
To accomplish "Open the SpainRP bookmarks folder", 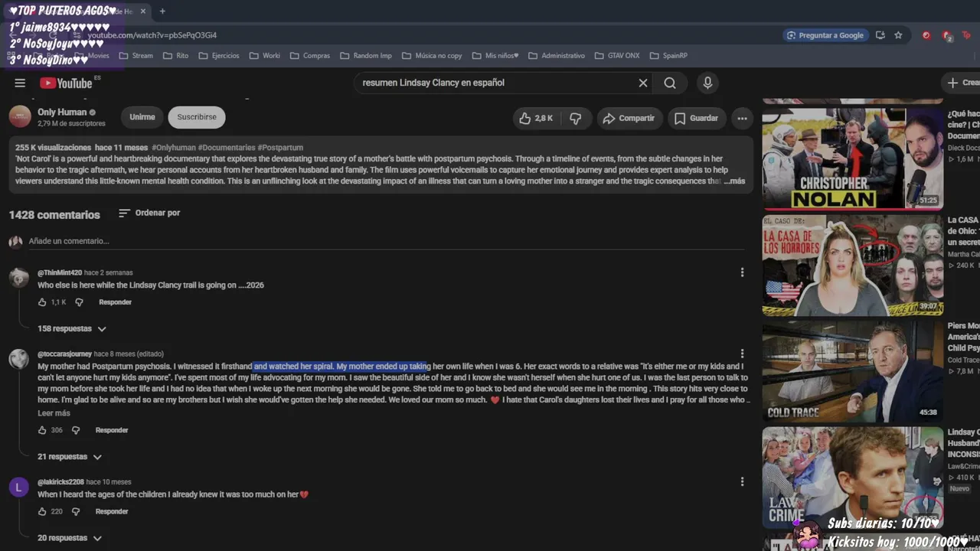I will click(668, 56).
